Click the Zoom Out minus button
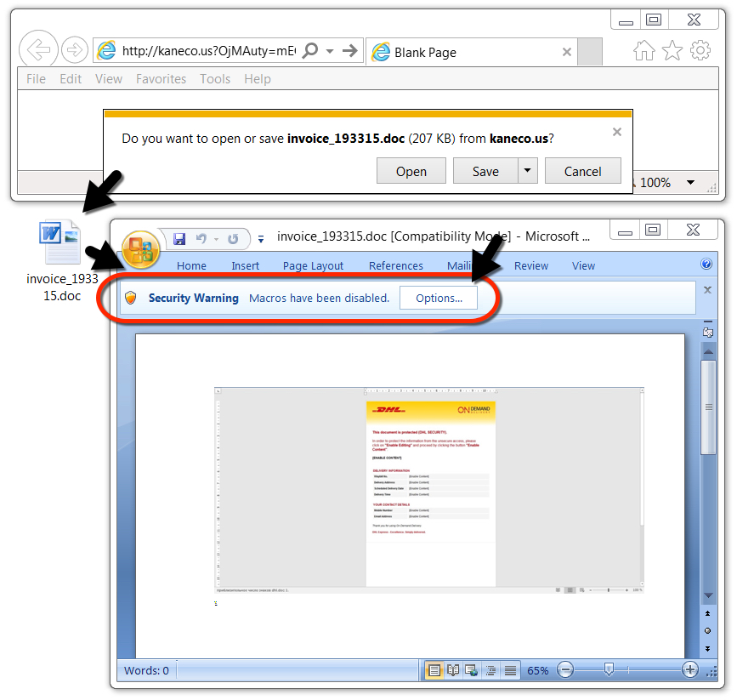737x700 pixels. tap(565, 669)
